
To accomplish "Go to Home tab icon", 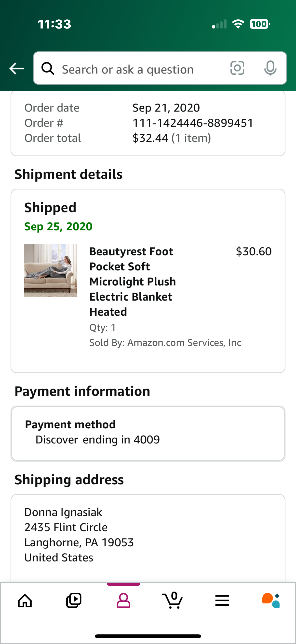I will coord(25,600).
